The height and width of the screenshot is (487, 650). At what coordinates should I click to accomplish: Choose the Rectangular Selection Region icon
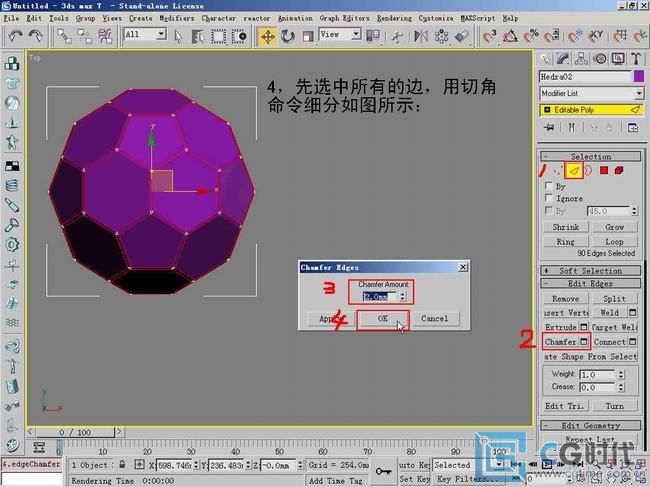pos(218,36)
